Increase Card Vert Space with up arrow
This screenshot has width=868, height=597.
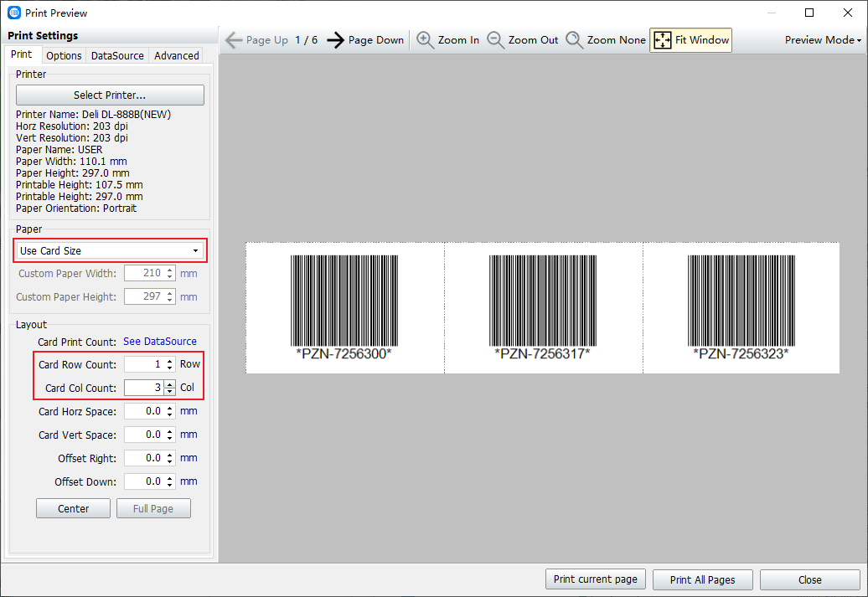click(x=170, y=431)
